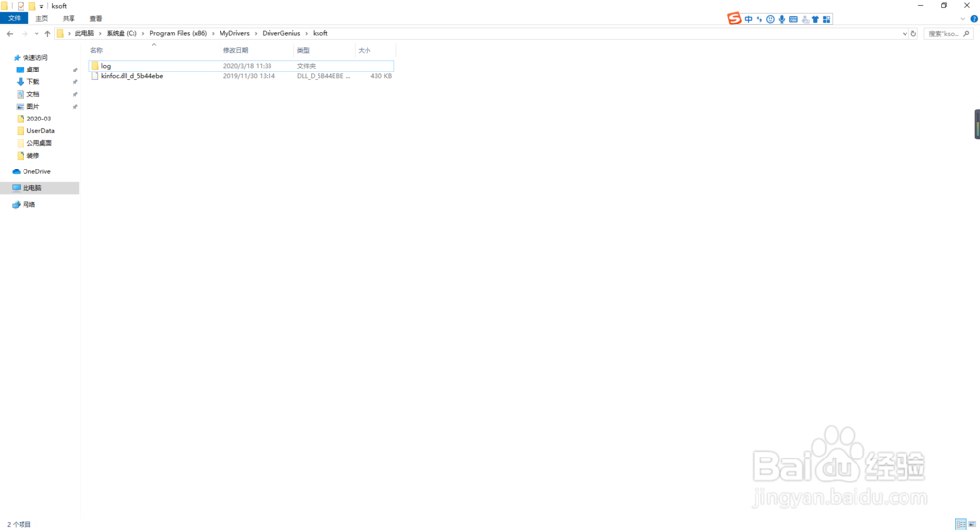Image resolution: width=980 pixels, height=530 pixels.
Task: Toggle punctuation mode in Sogou toolbar
Action: click(x=759, y=19)
